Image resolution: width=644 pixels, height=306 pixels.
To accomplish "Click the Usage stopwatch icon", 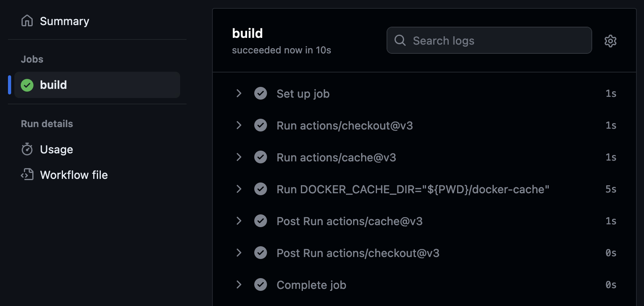I will [27, 149].
